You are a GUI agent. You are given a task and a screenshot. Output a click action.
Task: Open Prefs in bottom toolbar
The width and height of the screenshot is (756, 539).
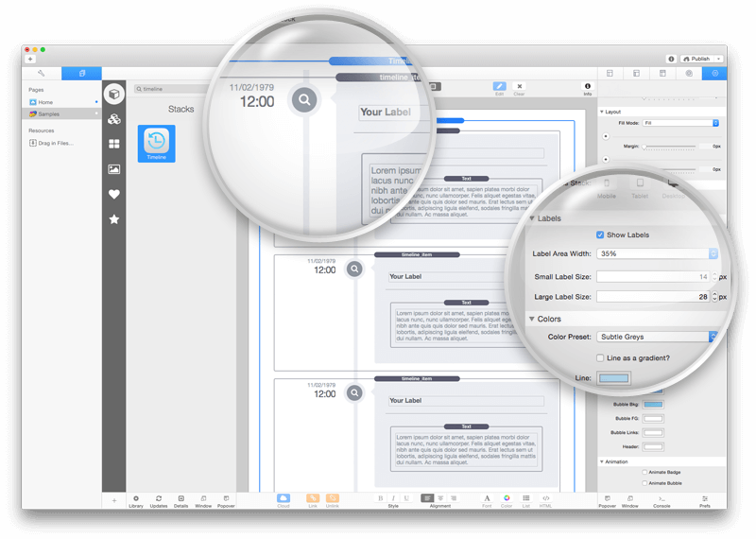(x=705, y=499)
